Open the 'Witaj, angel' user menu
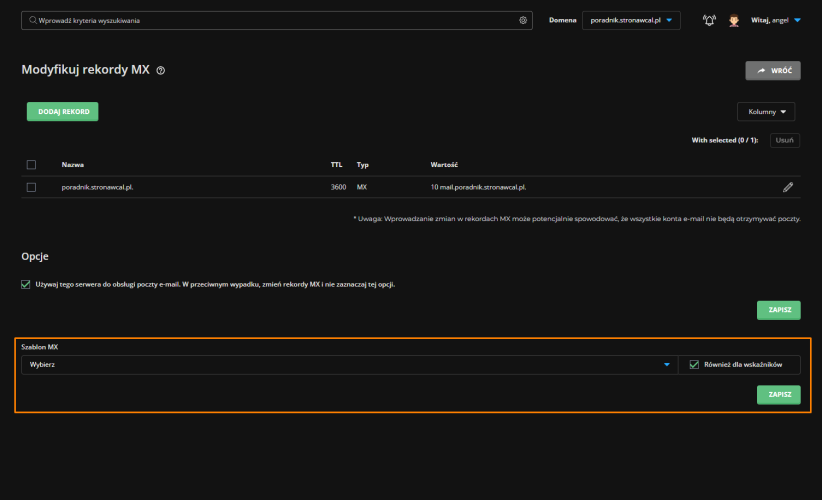 (x=776, y=20)
